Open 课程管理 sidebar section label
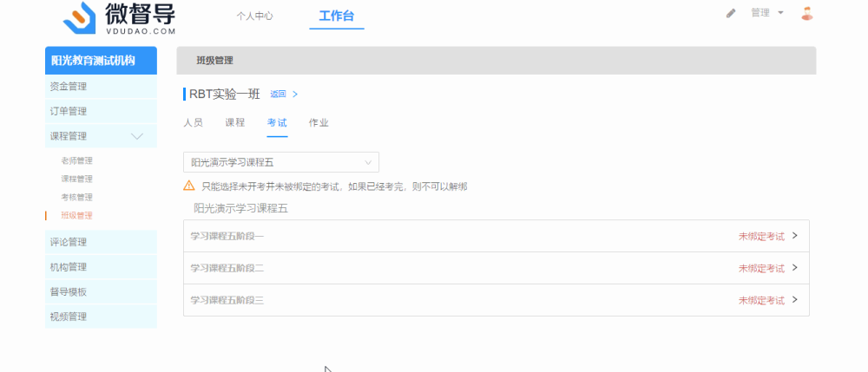This screenshot has width=868, height=372. [x=68, y=136]
